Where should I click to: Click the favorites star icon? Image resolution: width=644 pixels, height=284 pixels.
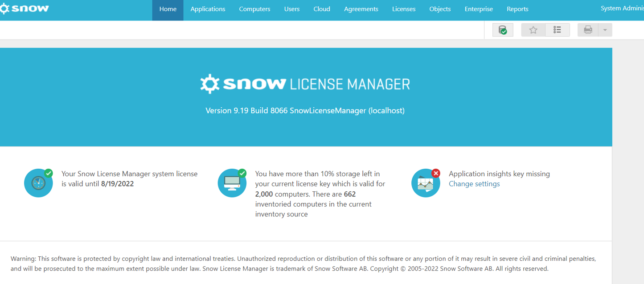point(533,30)
